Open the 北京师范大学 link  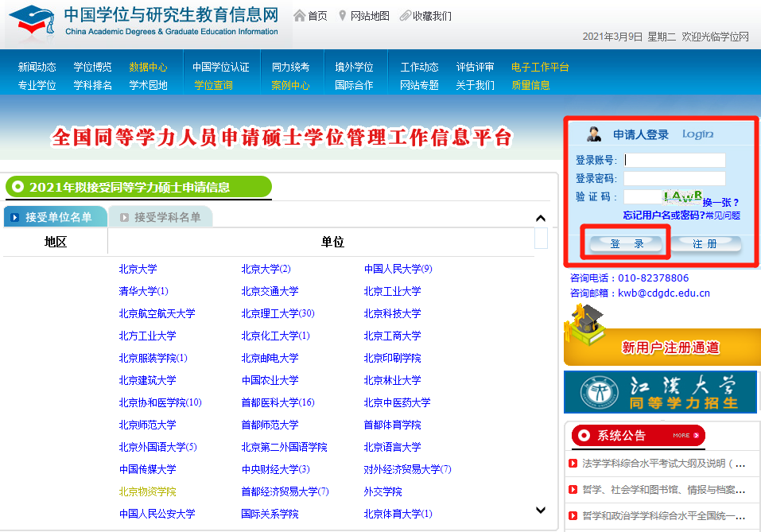(148, 425)
